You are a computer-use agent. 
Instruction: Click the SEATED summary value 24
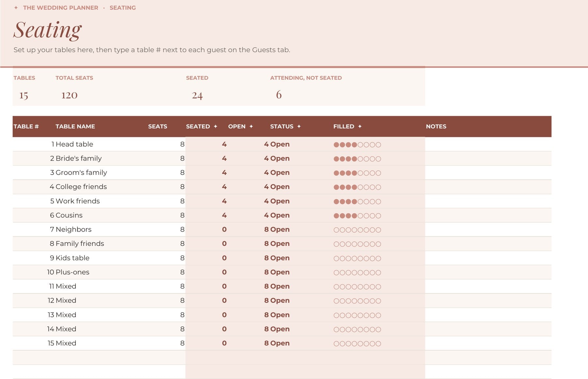(x=197, y=95)
